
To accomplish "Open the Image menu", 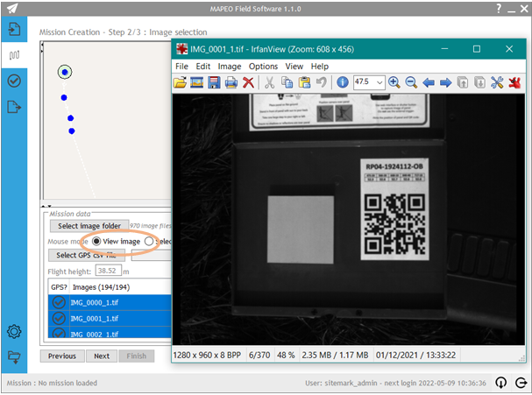I will tap(230, 66).
